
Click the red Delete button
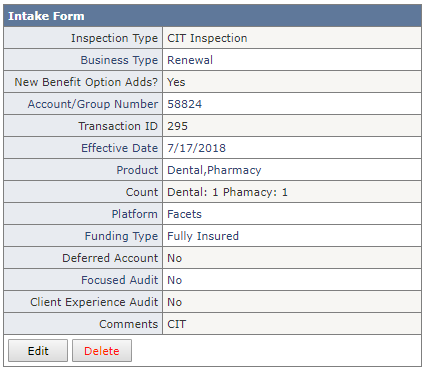pos(102,351)
